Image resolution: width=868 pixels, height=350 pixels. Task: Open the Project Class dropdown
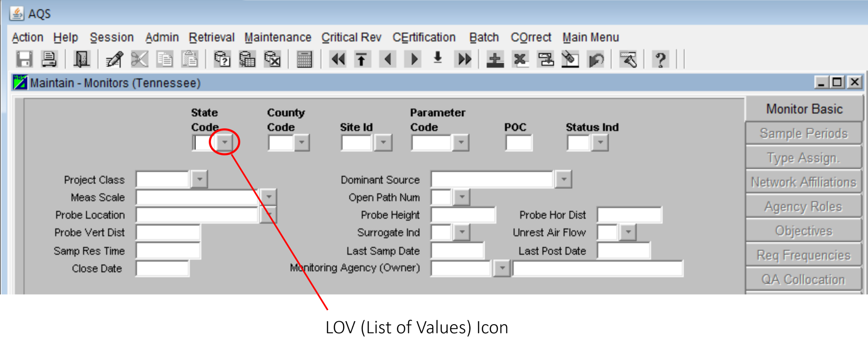pos(199,179)
